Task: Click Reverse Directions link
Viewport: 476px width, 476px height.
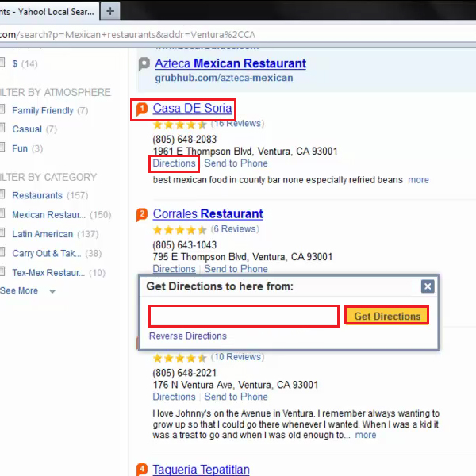Action: [188, 336]
